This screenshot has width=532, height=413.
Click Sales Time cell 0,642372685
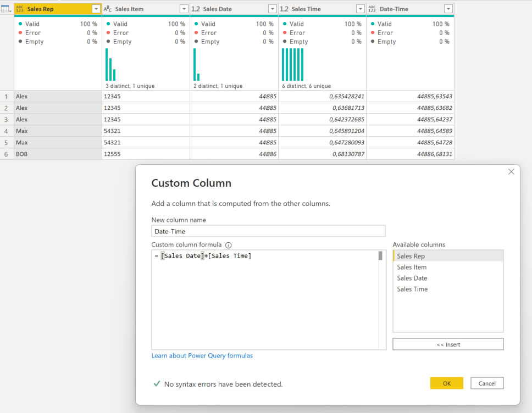(322, 119)
